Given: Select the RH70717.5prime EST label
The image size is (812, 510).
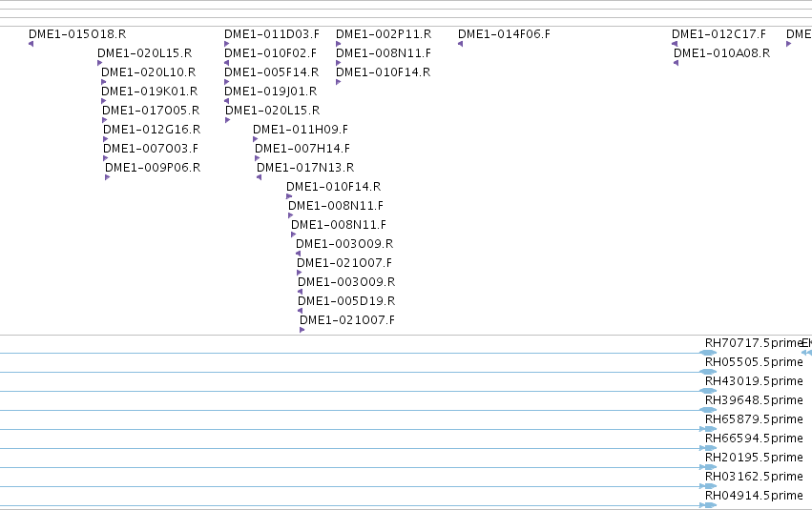Looking at the screenshot, I should (754, 343).
